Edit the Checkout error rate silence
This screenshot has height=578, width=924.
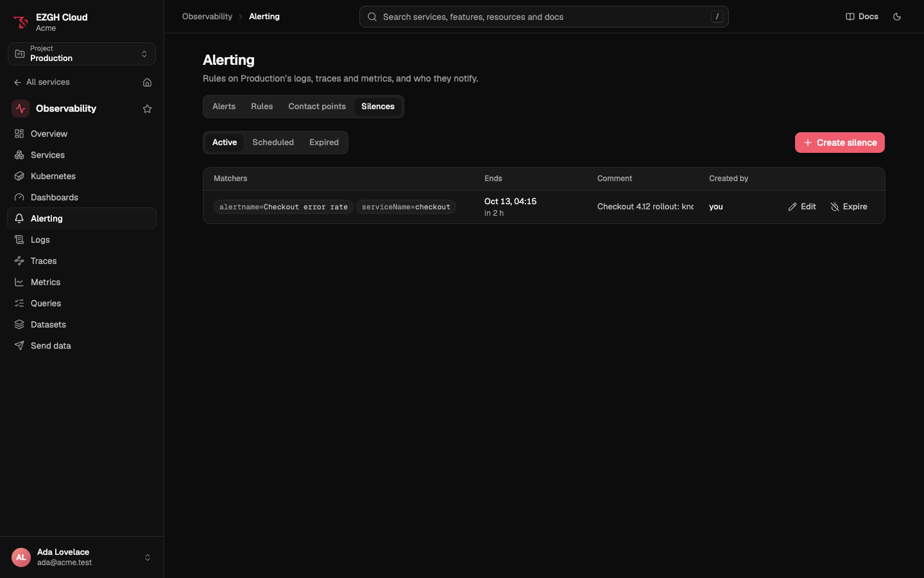pyautogui.click(x=802, y=207)
